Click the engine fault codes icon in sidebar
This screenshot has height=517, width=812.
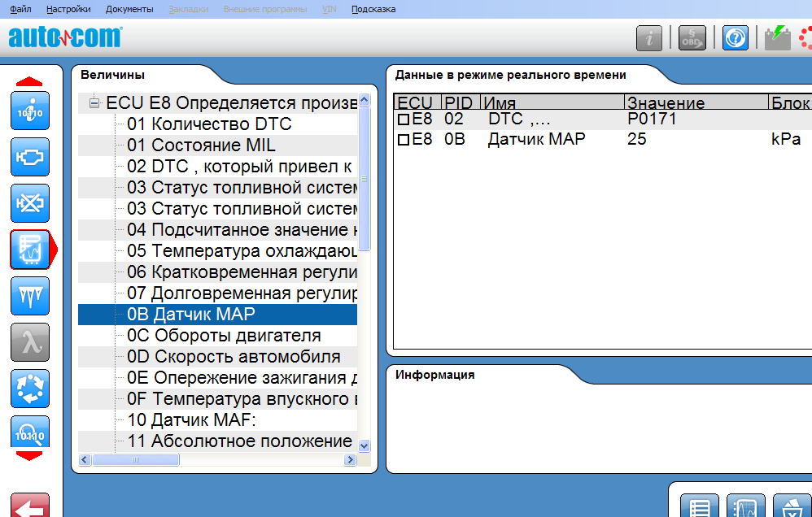point(29,158)
